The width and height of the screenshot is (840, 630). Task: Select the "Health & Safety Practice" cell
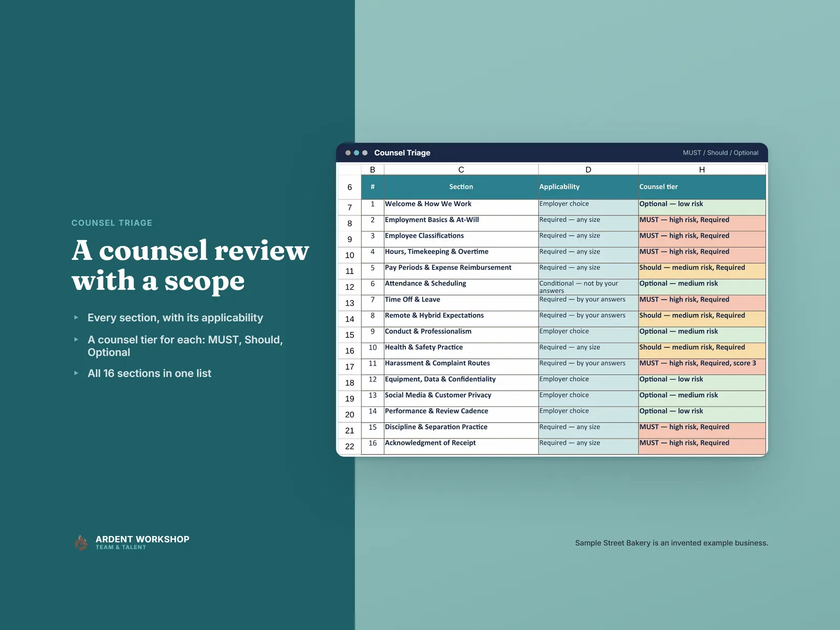[461, 351]
